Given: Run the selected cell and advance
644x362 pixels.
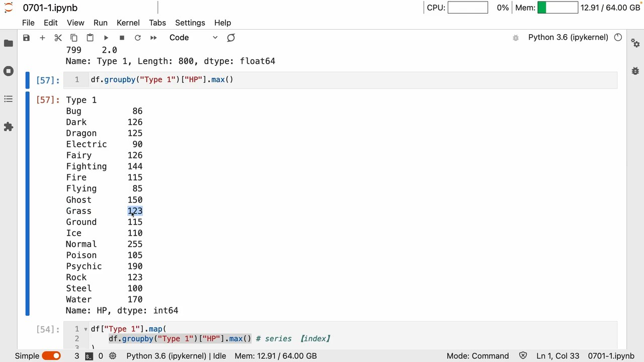Looking at the screenshot, I should tap(106, 38).
